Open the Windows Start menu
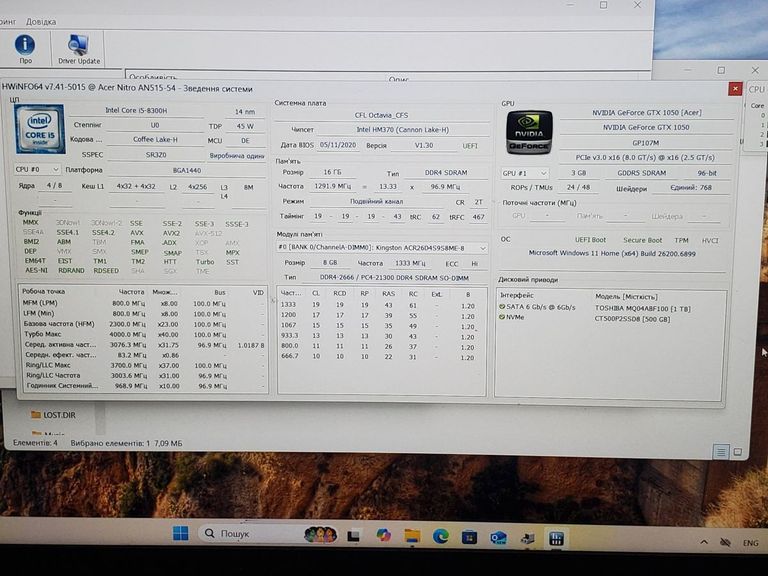The height and width of the screenshot is (576, 768). click(x=181, y=533)
